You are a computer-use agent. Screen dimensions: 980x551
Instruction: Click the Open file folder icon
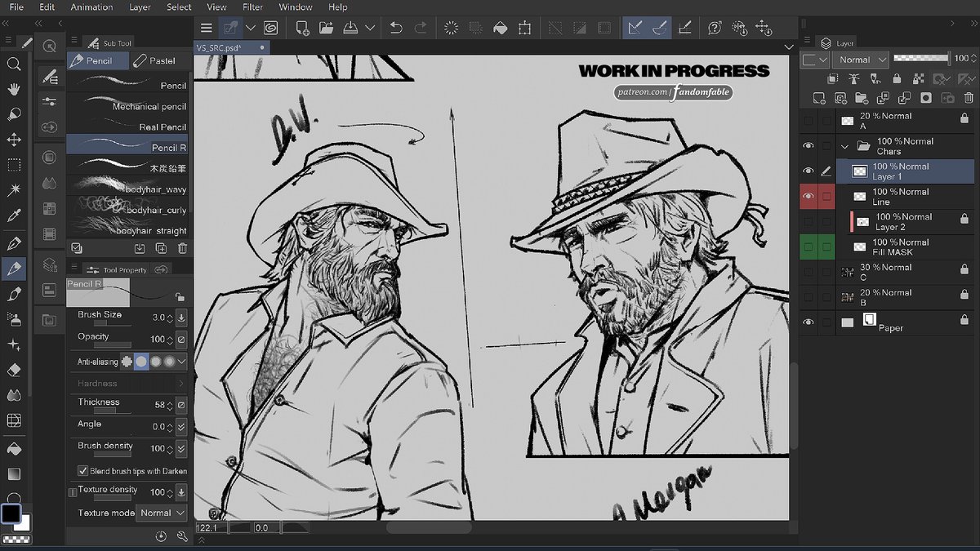(x=327, y=28)
